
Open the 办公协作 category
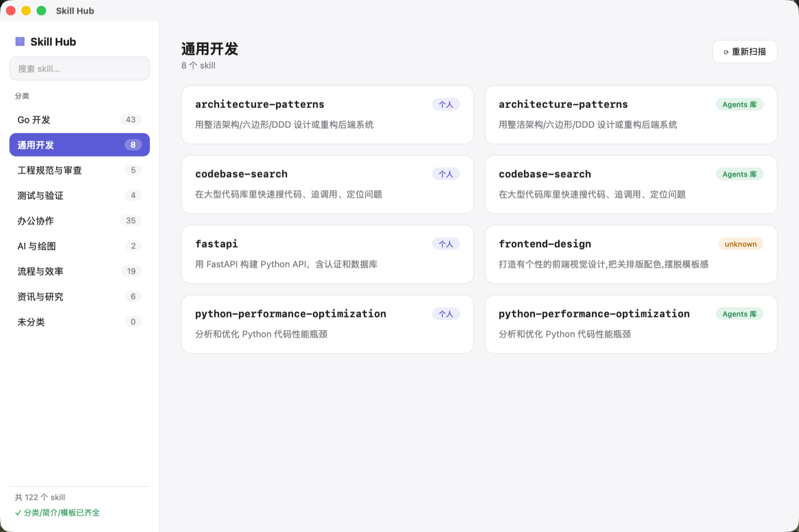(x=79, y=221)
